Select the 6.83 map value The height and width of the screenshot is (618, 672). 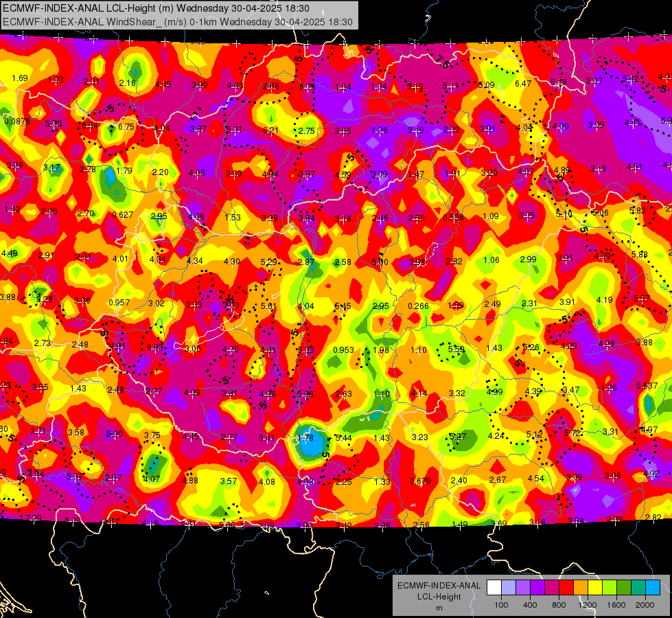(x=155, y=347)
